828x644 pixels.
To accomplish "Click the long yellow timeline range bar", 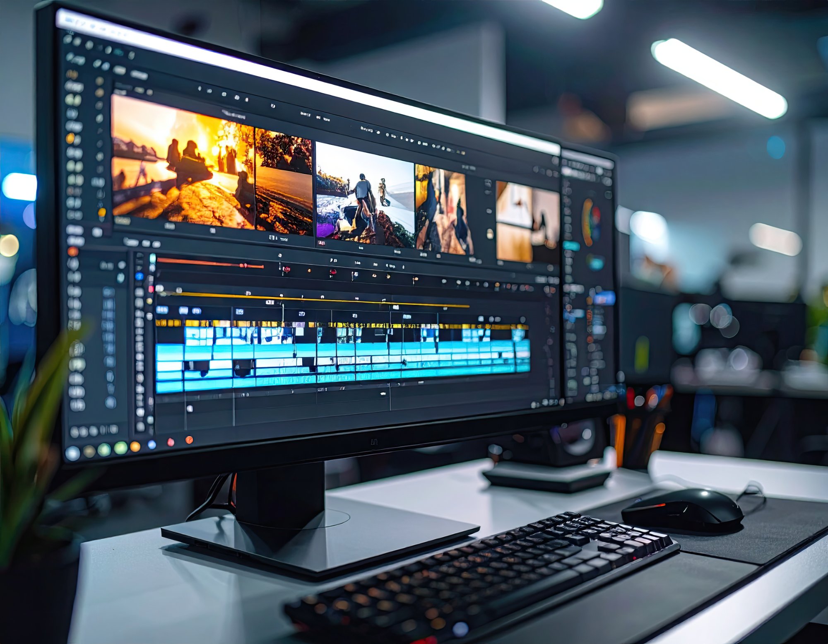I will click(x=315, y=299).
